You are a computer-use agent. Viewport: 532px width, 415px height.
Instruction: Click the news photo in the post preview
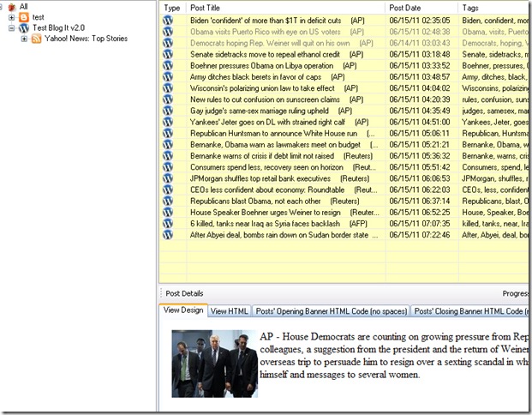[214, 364]
